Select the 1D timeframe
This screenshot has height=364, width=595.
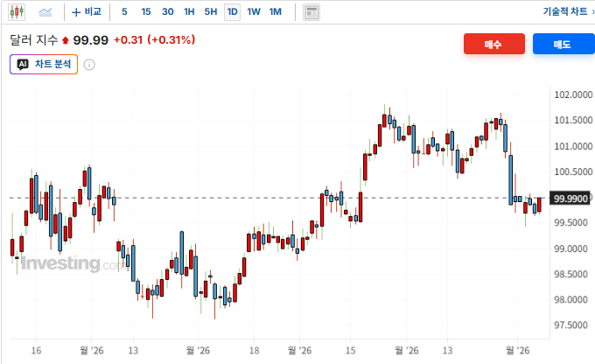click(232, 12)
